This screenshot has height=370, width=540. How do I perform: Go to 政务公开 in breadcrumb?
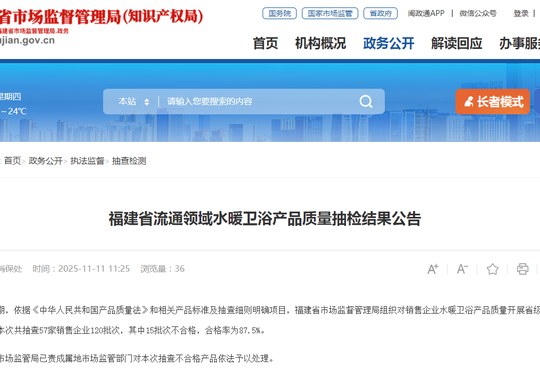(45, 161)
